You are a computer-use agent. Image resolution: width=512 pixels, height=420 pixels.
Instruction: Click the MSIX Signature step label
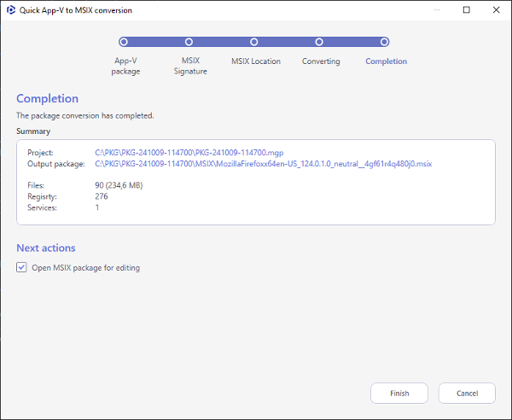(190, 66)
